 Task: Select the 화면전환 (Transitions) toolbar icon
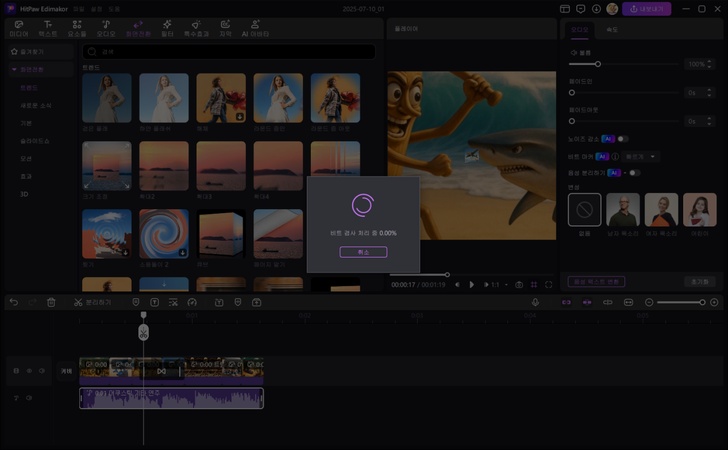[138, 29]
